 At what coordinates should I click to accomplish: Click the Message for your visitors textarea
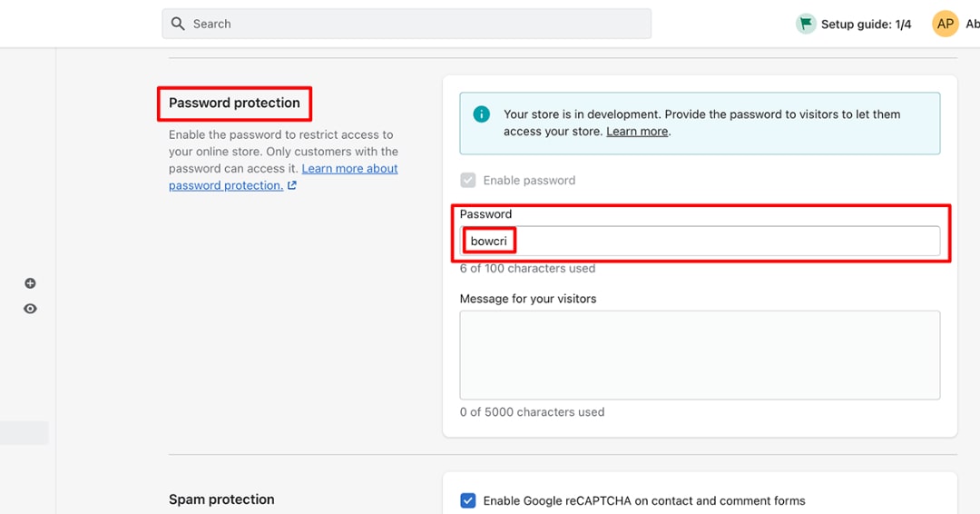[700, 355]
